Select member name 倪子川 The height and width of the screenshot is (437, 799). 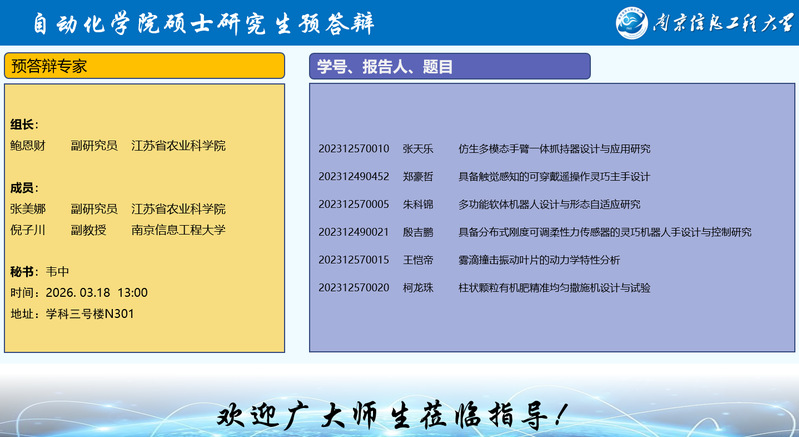click(28, 230)
